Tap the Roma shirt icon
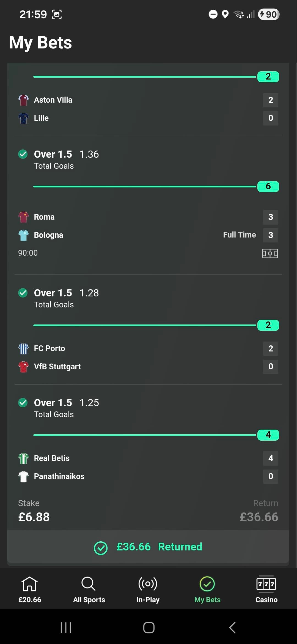Screen dimensions: 297x644 [x=23, y=217]
